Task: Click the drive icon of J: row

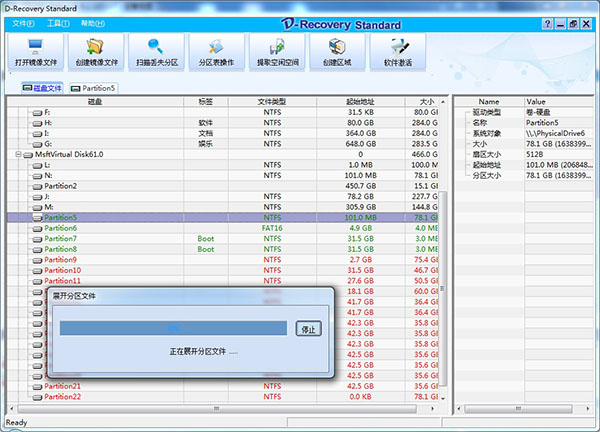Action: (x=37, y=197)
